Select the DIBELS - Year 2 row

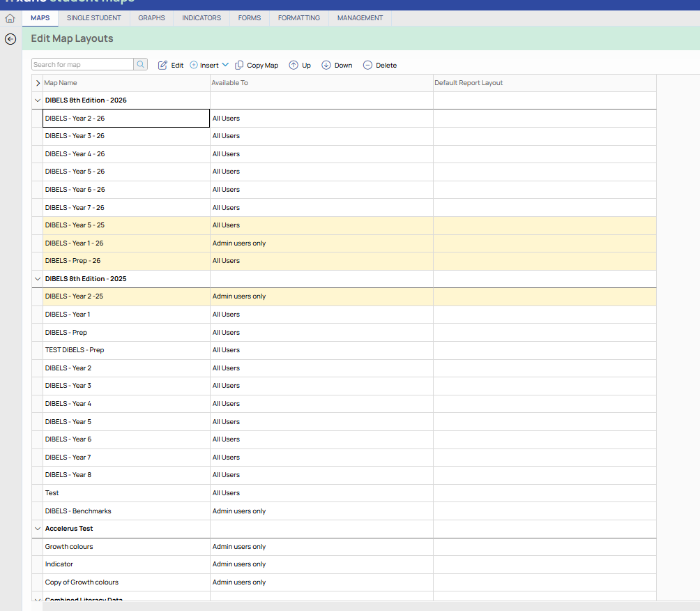click(x=344, y=368)
